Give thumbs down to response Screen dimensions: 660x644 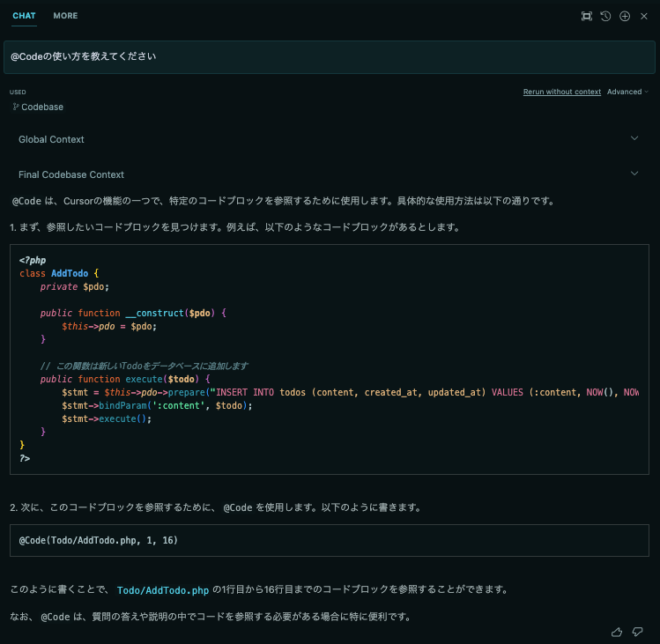pyautogui.click(x=637, y=632)
